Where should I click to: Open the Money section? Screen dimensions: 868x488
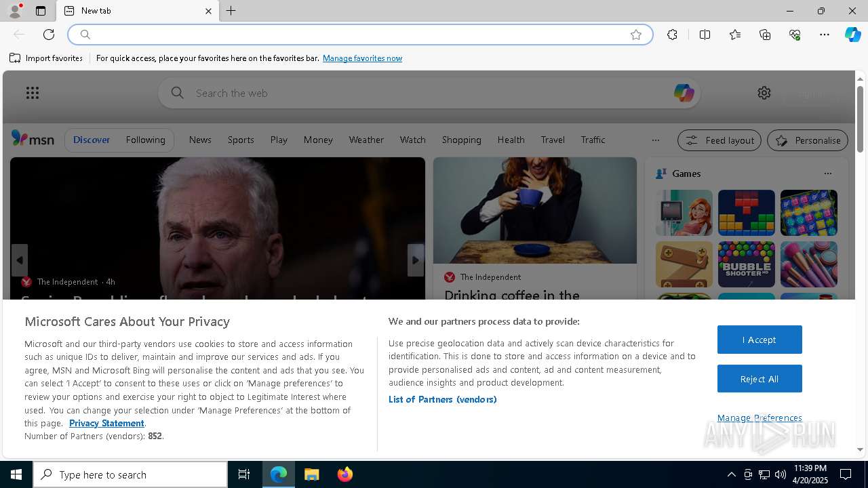318,140
